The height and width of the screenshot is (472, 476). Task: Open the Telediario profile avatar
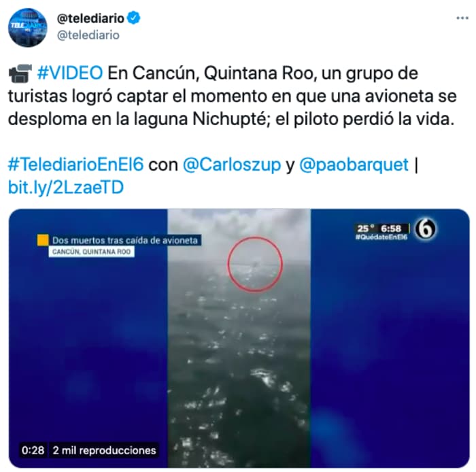pyautogui.click(x=28, y=27)
